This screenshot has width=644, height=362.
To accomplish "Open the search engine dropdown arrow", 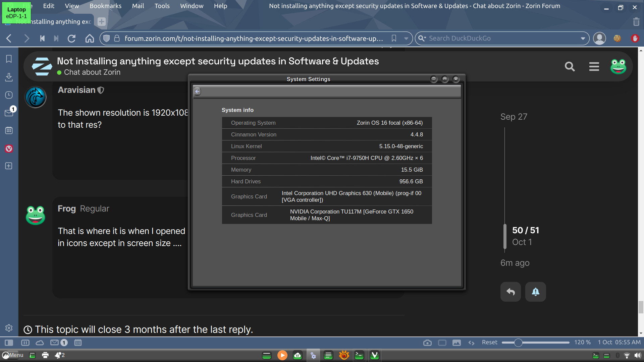I will tap(583, 39).
